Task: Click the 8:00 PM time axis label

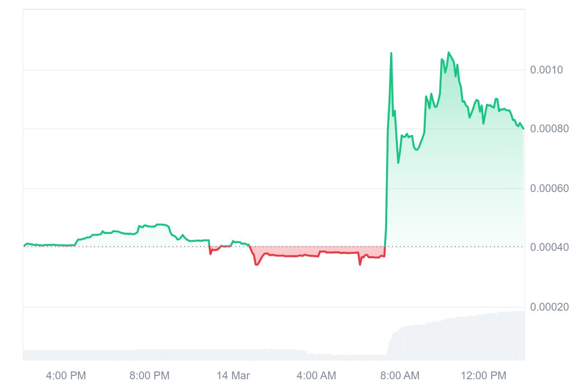Action: coord(149,376)
